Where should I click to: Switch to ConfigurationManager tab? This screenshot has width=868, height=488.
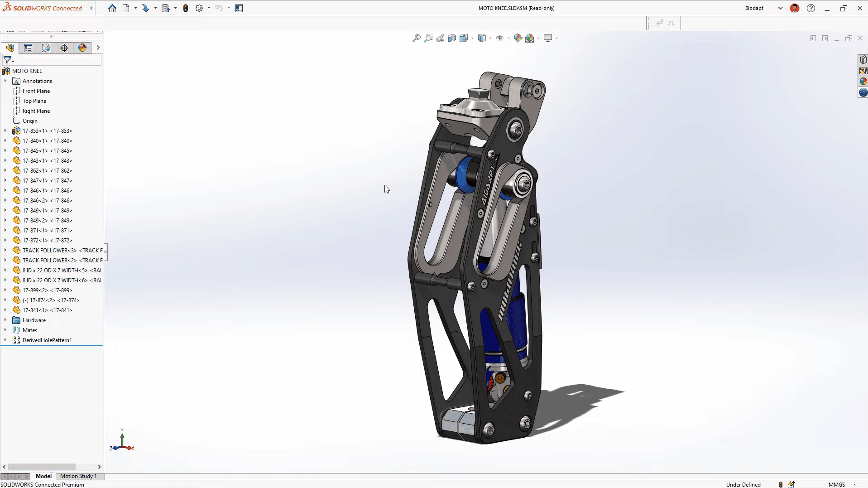tap(46, 48)
